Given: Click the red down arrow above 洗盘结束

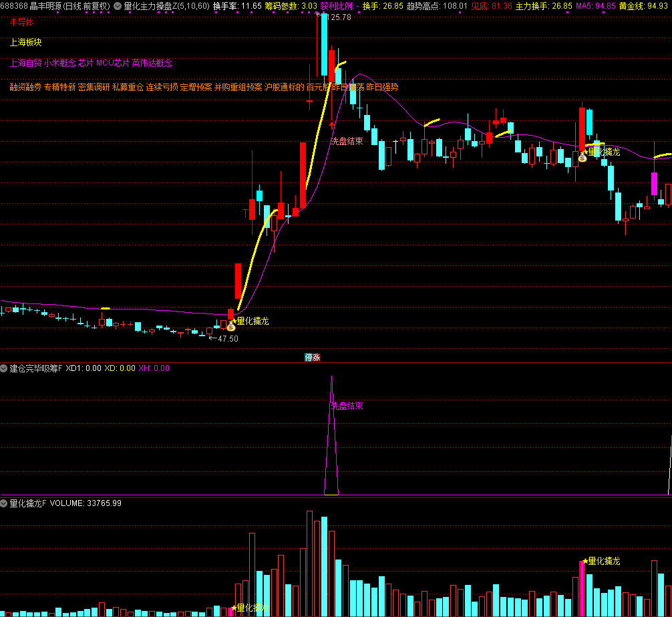Looking at the screenshot, I should [332, 123].
